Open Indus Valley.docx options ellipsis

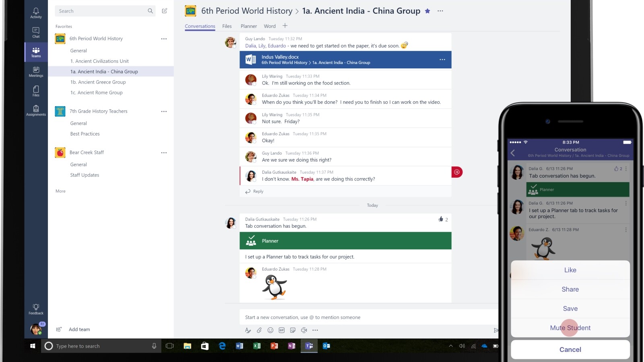442,60
